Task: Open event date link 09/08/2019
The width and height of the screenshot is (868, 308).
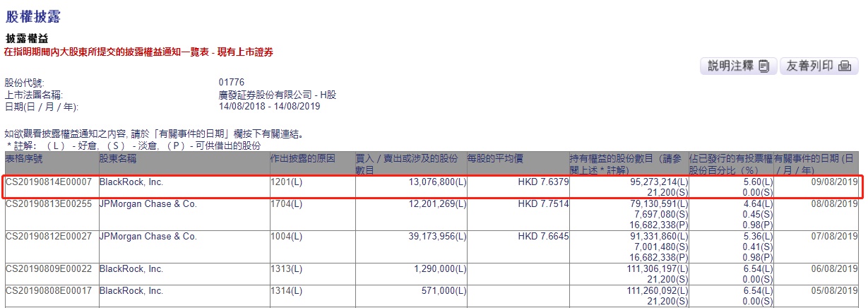Action: [x=834, y=182]
